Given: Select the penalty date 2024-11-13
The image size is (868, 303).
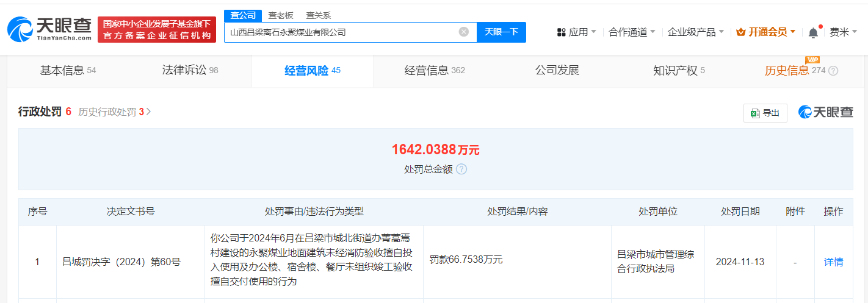Looking at the screenshot, I should point(740,262).
